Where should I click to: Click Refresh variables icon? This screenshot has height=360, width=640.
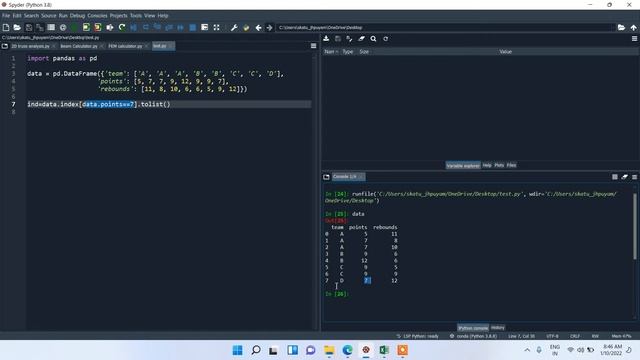(385, 39)
